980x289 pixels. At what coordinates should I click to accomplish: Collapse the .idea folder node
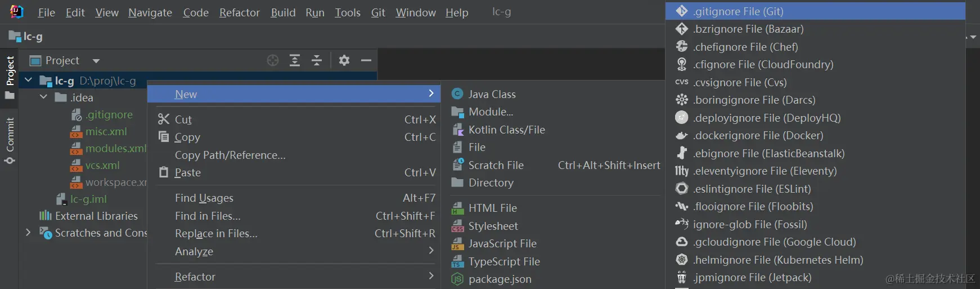[x=43, y=97]
